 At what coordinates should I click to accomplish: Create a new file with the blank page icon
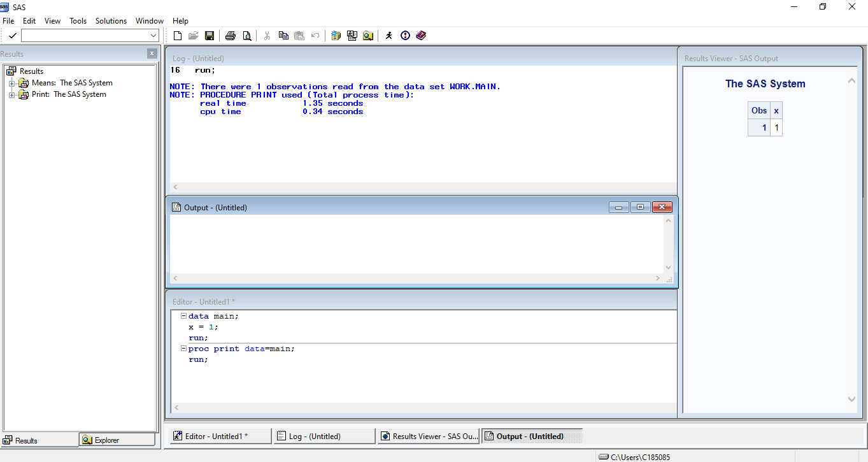coord(178,35)
